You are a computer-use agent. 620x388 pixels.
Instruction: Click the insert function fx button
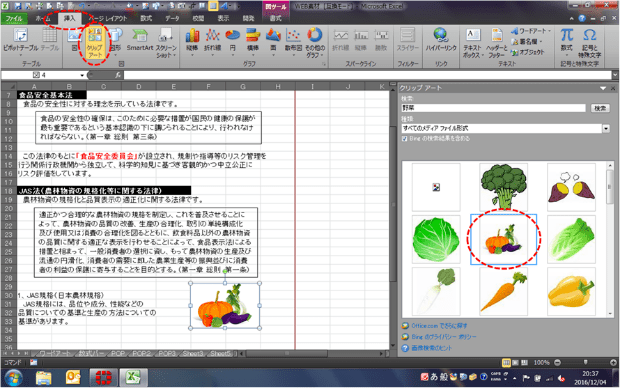tap(117, 75)
